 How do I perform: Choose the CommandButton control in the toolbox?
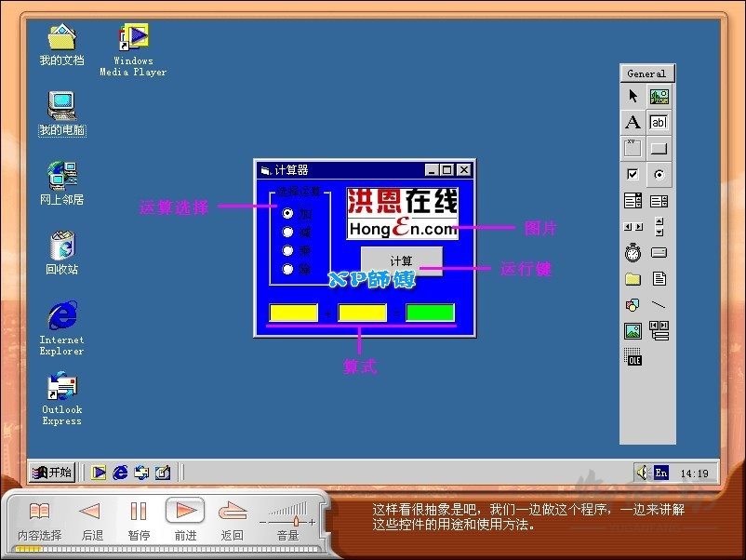coord(659,149)
